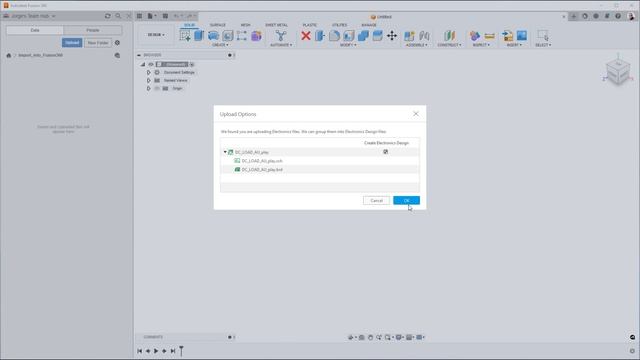The image size is (640, 360).
Task: Click the Fillet tool
Action: (334, 36)
